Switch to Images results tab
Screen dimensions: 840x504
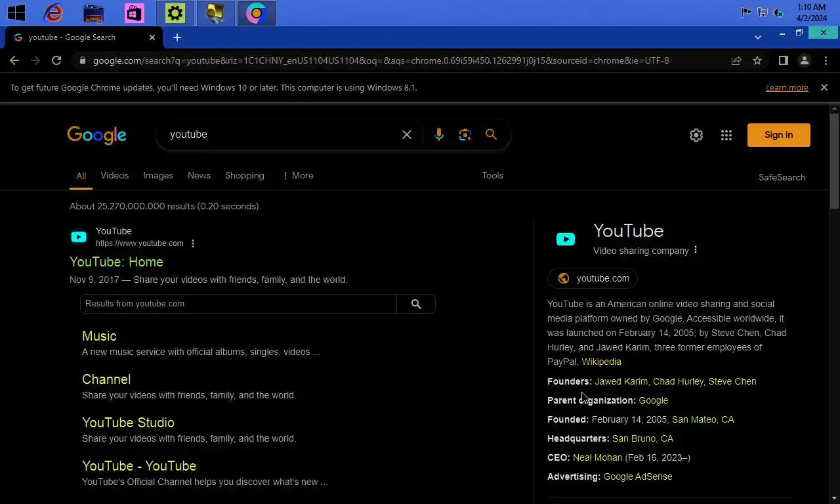[x=158, y=175]
